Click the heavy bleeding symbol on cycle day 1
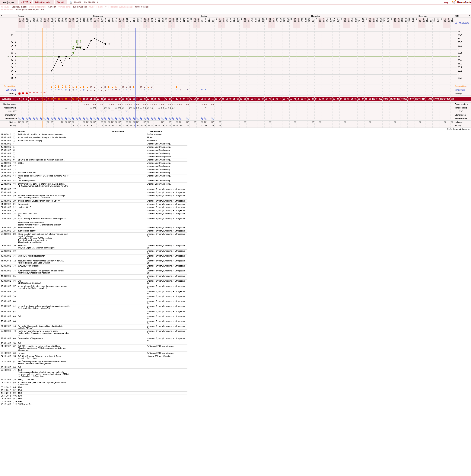Image resolution: width=471 pixels, height=476 pixels. tap(19, 93)
